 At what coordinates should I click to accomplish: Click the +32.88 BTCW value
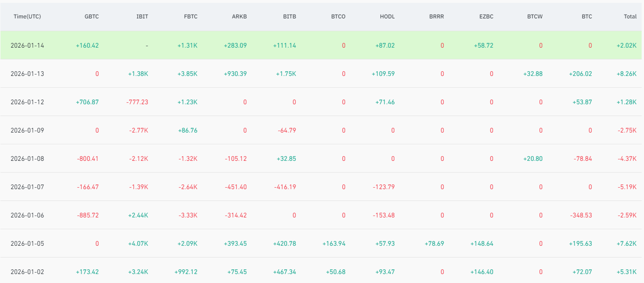point(533,74)
